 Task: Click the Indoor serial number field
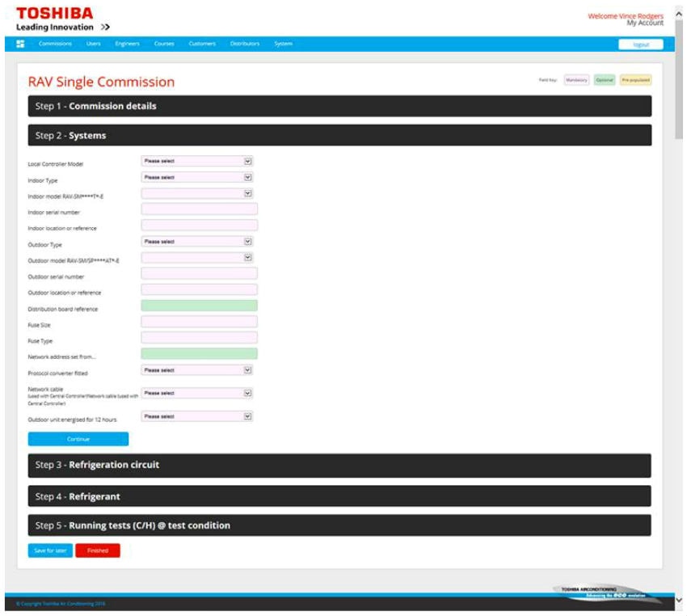(x=199, y=209)
